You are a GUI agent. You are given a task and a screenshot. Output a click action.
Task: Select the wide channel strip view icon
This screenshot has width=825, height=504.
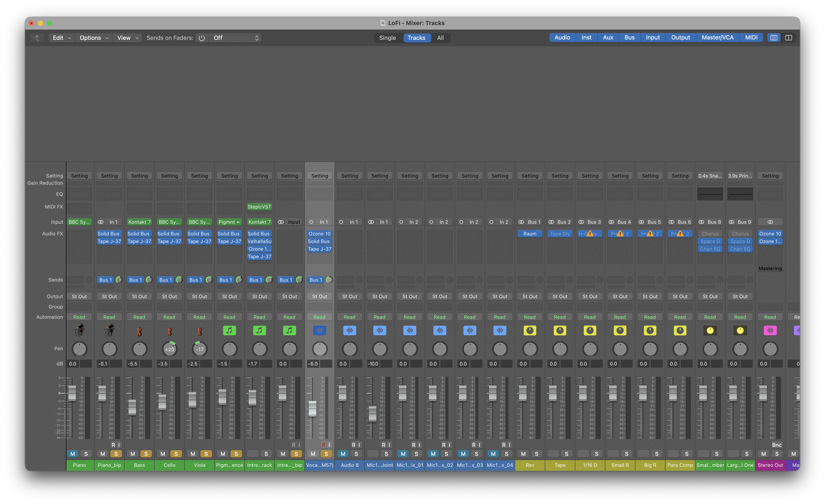click(788, 38)
